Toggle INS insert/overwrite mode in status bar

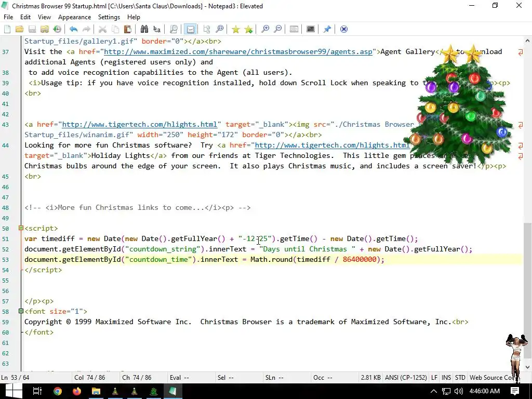[446, 378]
